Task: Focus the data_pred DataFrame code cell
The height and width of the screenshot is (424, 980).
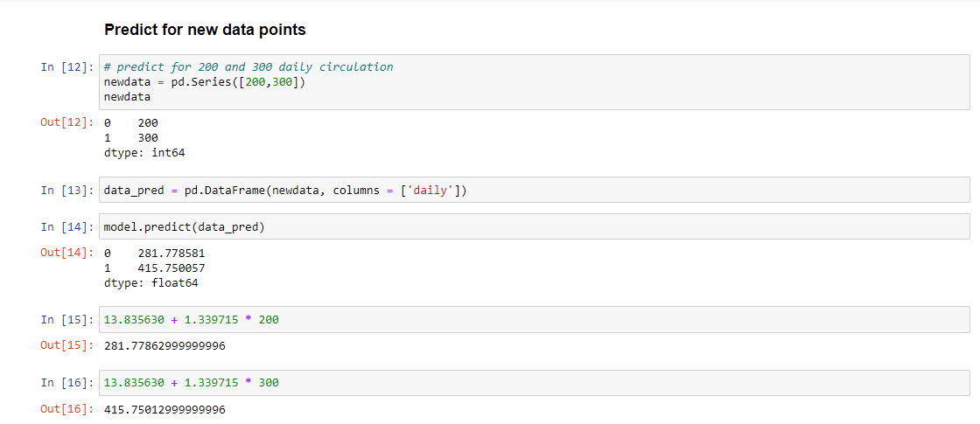Action: 535,191
